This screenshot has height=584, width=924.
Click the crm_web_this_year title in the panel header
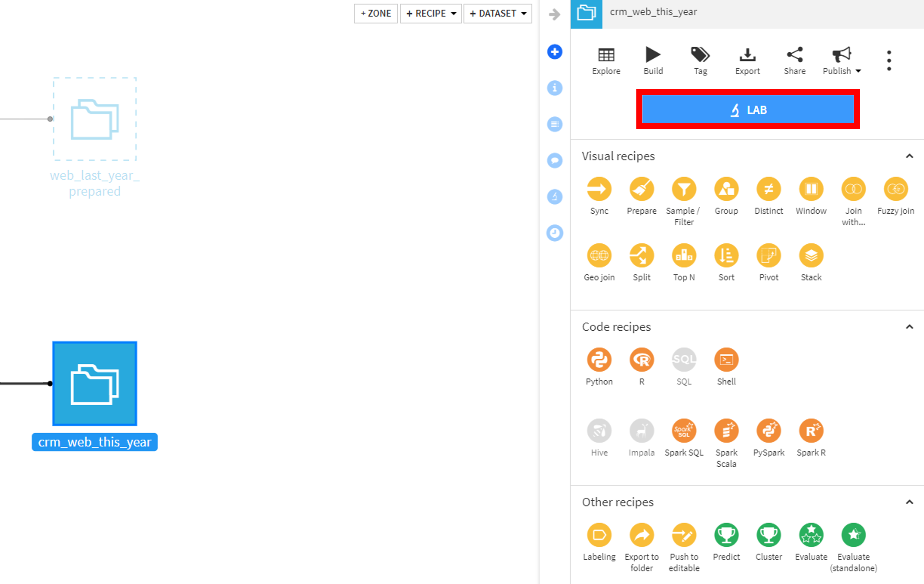coord(653,12)
